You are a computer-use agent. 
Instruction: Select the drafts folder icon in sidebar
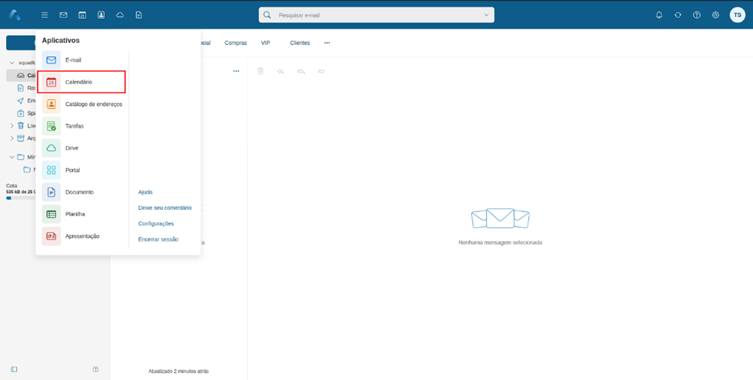click(x=20, y=88)
